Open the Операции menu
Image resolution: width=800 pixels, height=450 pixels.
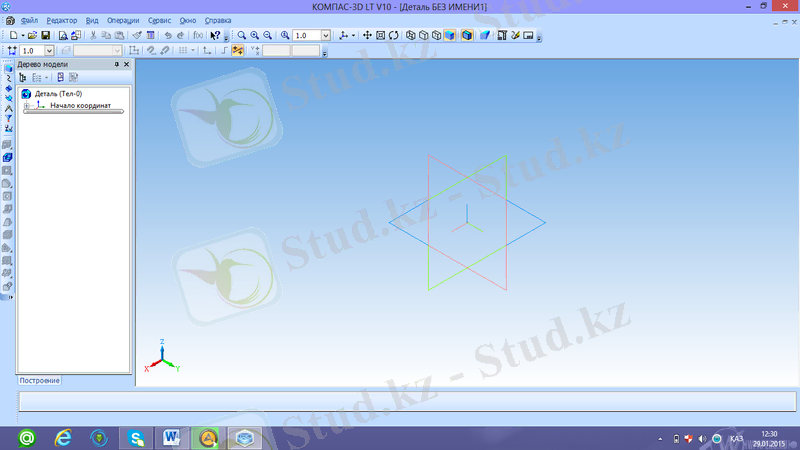(x=123, y=20)
